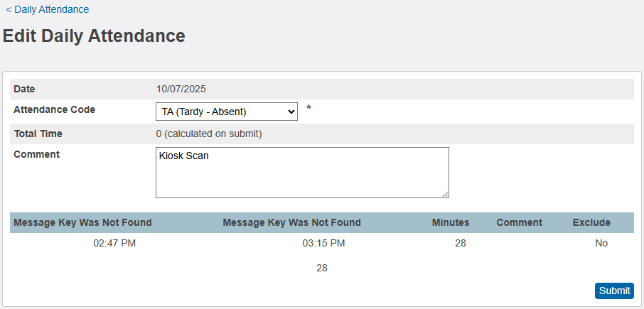Click the 03:15 PM time cell
Screen dimensions: 644x309
(x=323, y=244)
